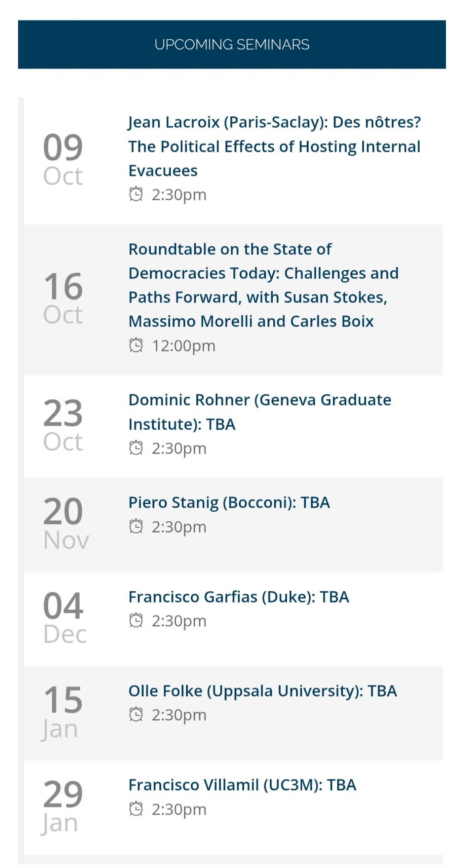Open the Francisco Garfias (Duke) seminar link

point(239,597)
